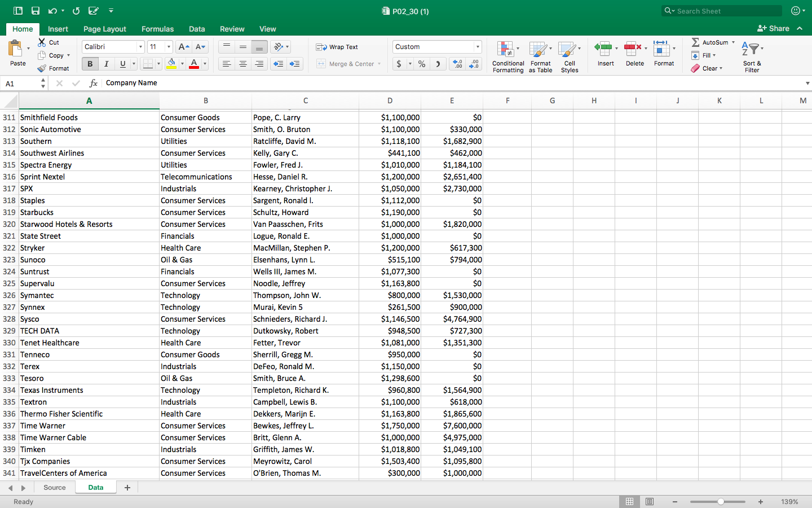The height and width of the screenshot is (508, 812).
Task: Toggle Italic formatting
Action: pyautogui.click(x=106, y=64)
